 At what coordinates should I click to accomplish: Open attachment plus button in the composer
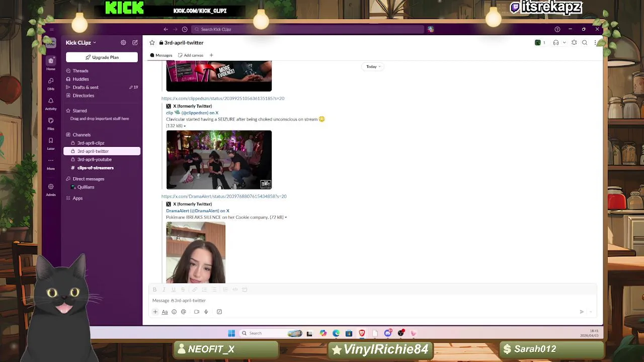click(x=155, y=312)
